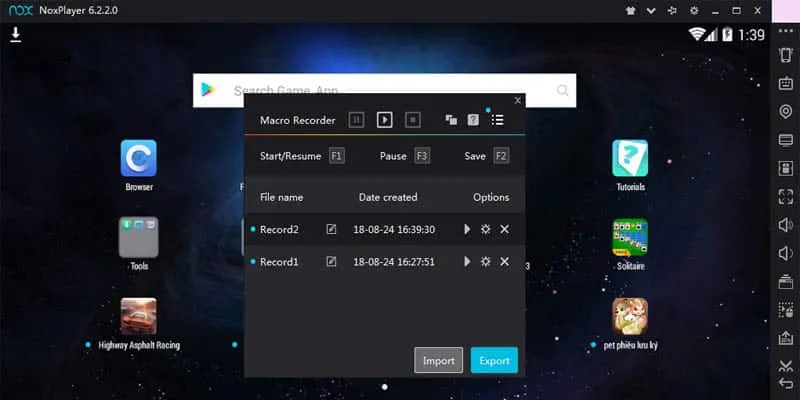Open the Tutorials app
The image size is (800, 400).
click(630, 158)
